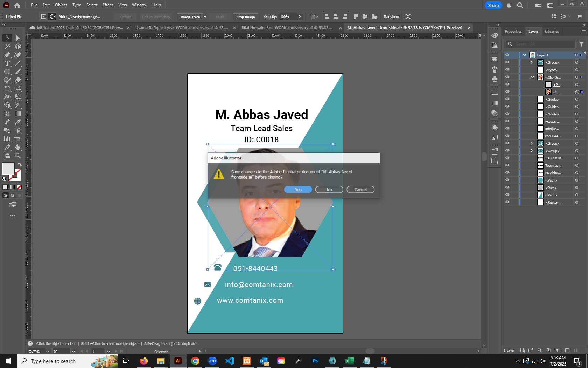Click Yes to save changes

click(298, 190)
